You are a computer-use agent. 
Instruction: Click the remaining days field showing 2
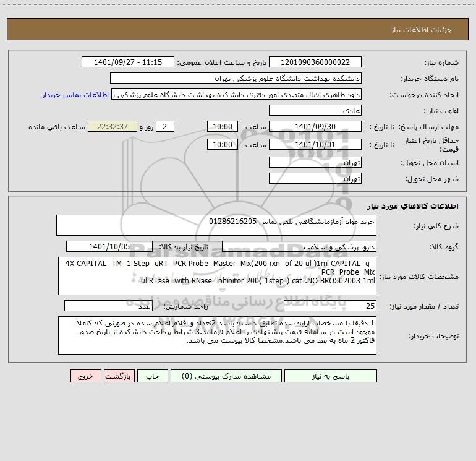point(165,126)
